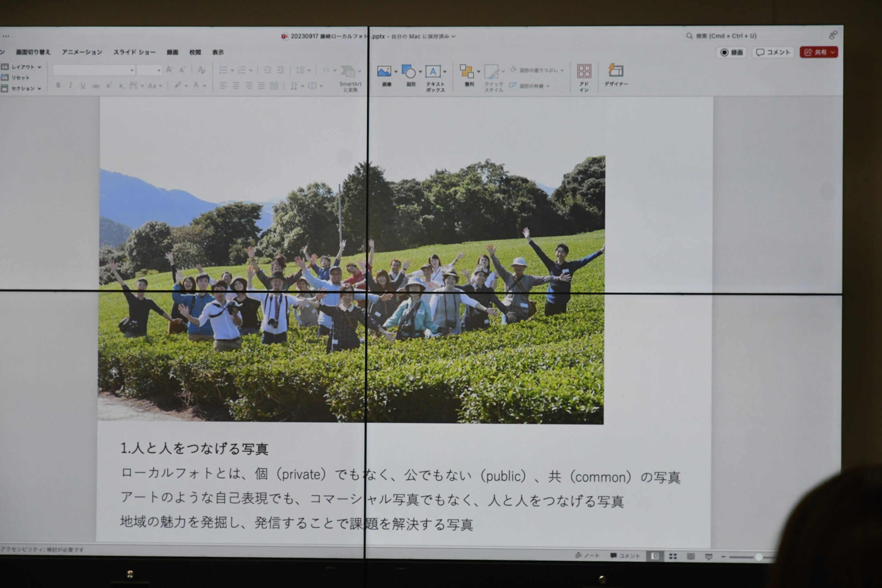Select normal view in status bar

coord(655,556)
